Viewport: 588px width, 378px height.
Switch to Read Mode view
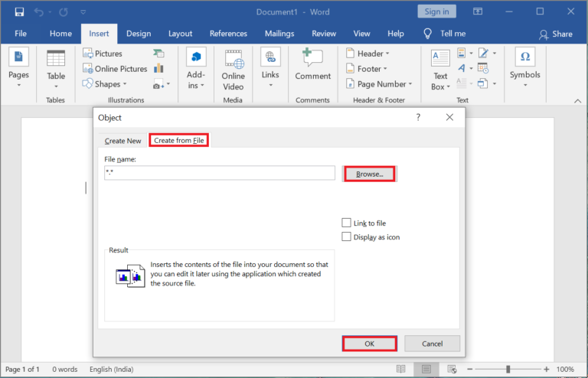(x=401, y=370)
